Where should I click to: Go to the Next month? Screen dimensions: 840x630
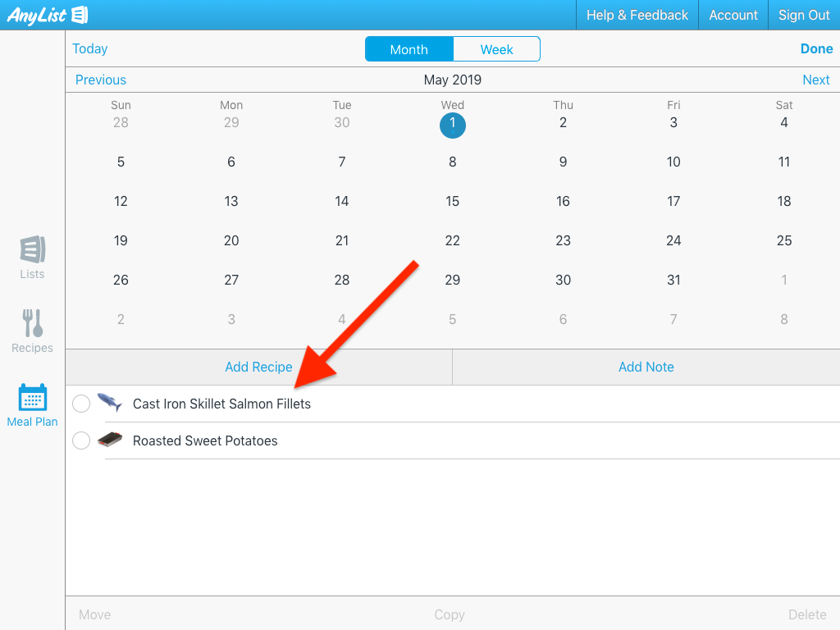coord(815,80)
